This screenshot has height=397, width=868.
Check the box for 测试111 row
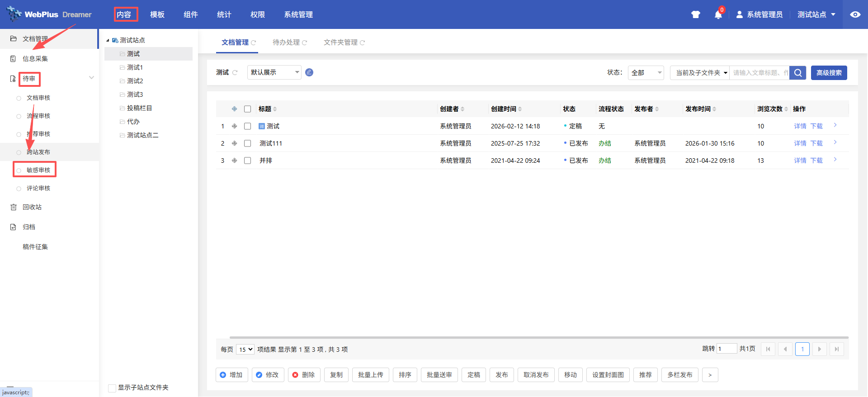click(247, 143)
